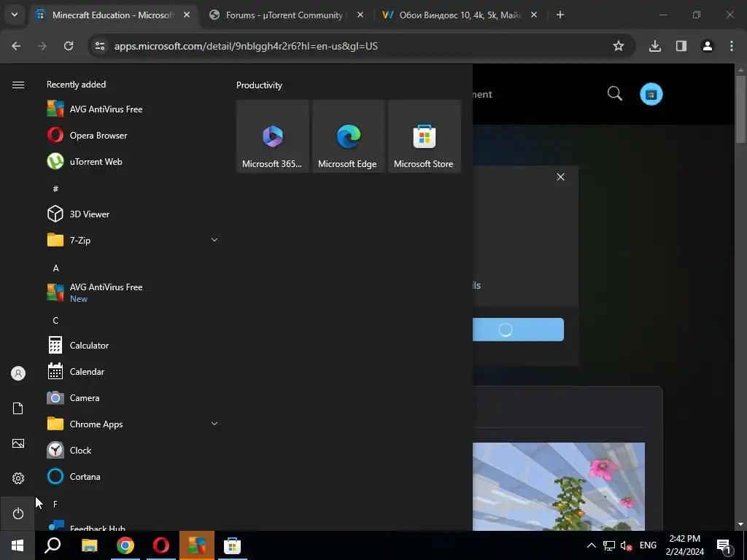The height and width of the screenshot is (560, 747).
Task: Open Camera app
Action: pos(133,397)
